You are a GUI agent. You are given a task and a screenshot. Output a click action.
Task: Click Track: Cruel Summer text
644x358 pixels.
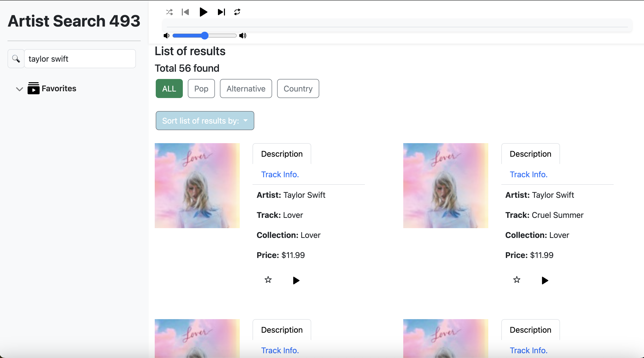[544, 215]
